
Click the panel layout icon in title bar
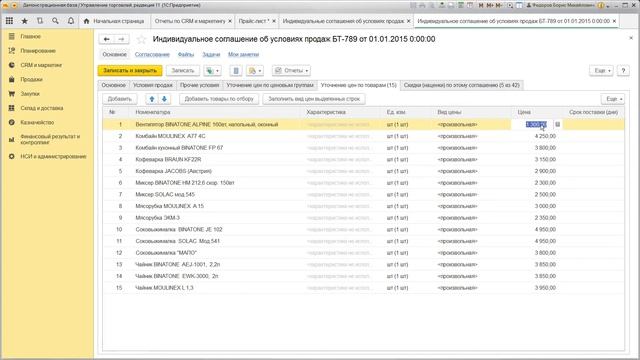[x=519, y=5]
